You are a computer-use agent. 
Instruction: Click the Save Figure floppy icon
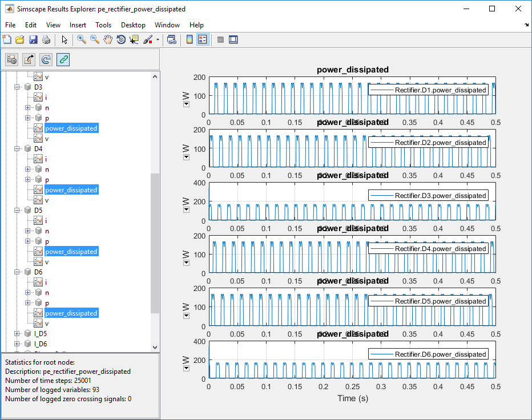(x=33, y=39)
